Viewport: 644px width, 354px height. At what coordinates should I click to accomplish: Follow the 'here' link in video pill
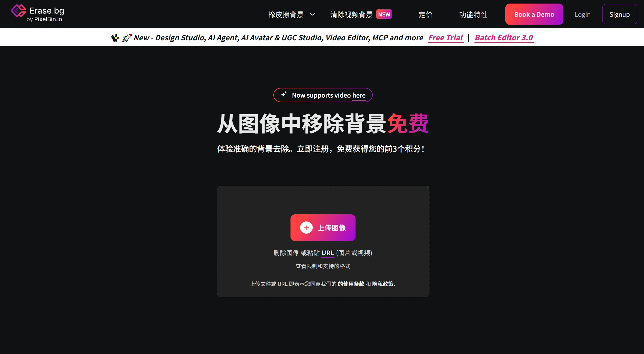[x=359, y=96]
